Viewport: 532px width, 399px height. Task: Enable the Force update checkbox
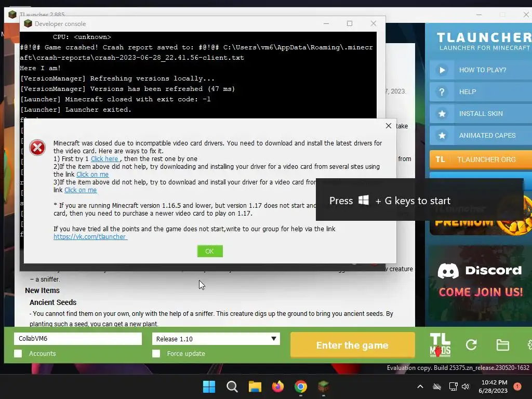coord(156,353)
